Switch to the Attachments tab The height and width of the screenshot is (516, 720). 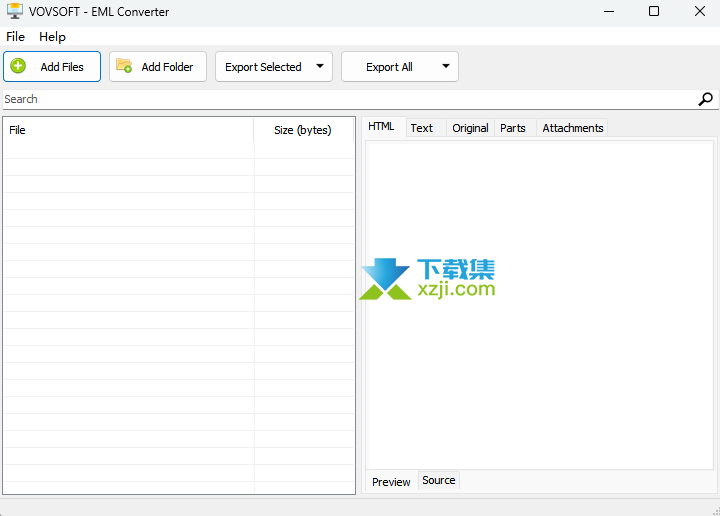pyautogui.click(x=573, y=128)
